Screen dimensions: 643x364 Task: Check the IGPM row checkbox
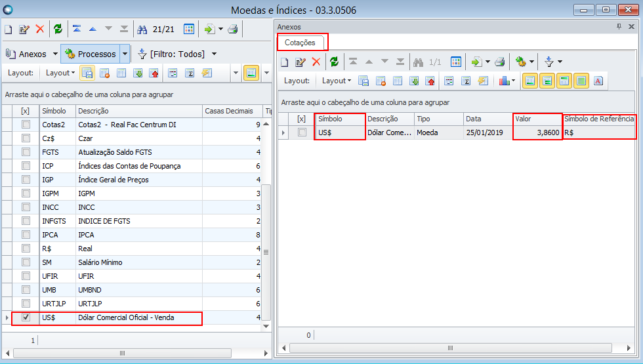click(26, 193)
